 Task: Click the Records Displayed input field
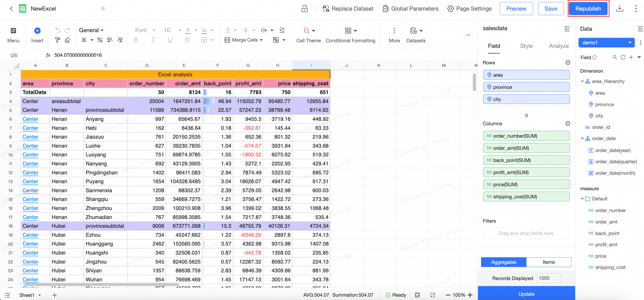point(548,278)
